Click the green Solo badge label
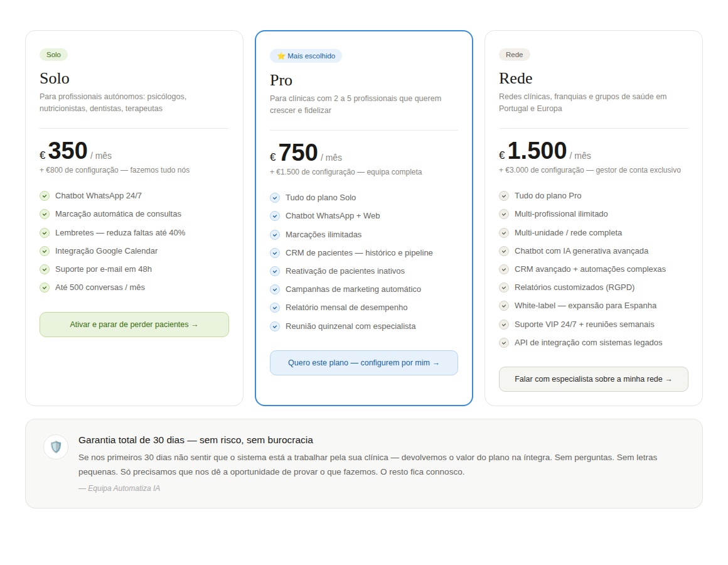This screenshot has width=728, height=565. [x=53, y=55]
